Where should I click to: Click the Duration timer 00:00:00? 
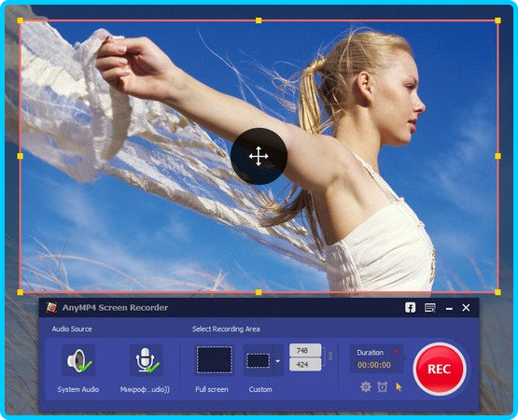[374, 365]
